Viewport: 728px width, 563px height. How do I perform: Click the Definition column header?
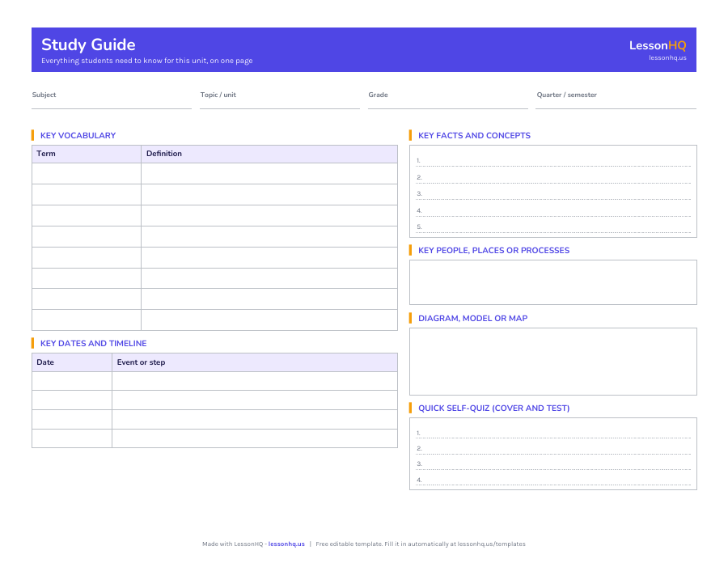click(269, 154)
